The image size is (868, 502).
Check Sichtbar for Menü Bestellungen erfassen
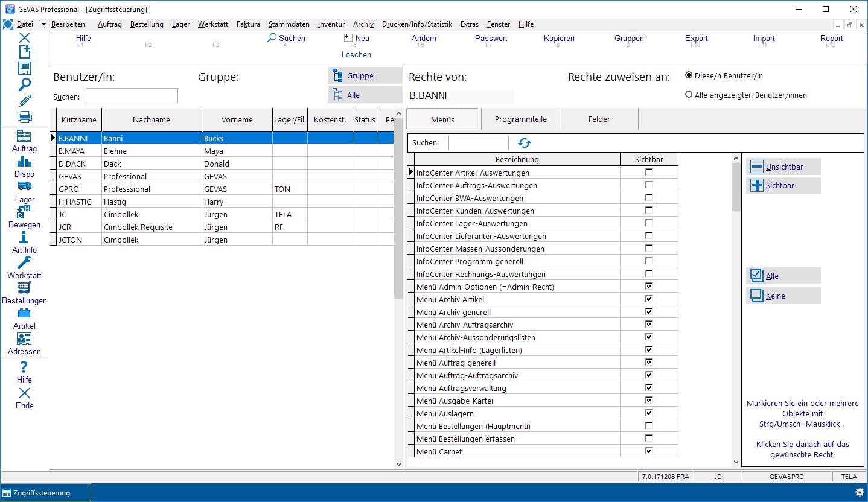(x=649, y=439)
